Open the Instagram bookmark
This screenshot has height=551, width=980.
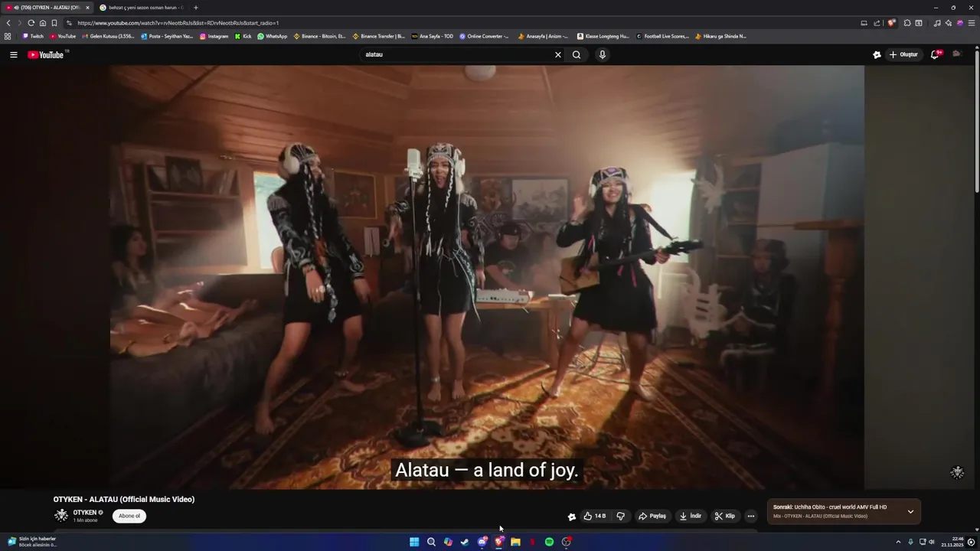pos(214,36)
